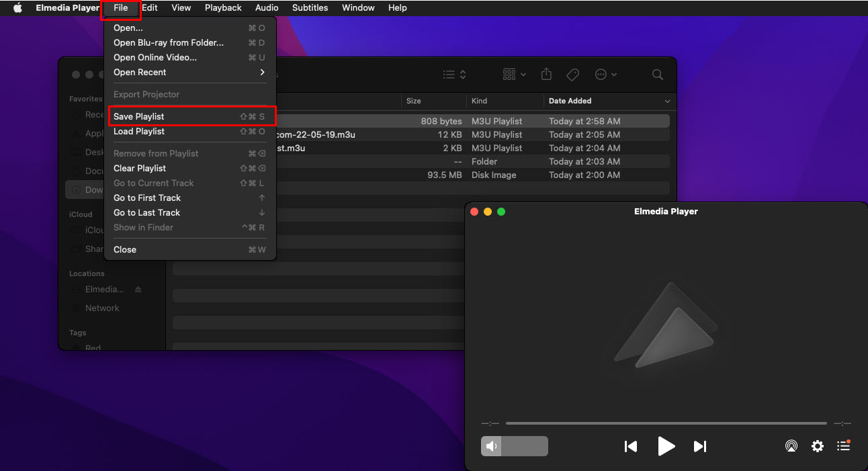Open the Subtitles menu

(x=310, y=7)
